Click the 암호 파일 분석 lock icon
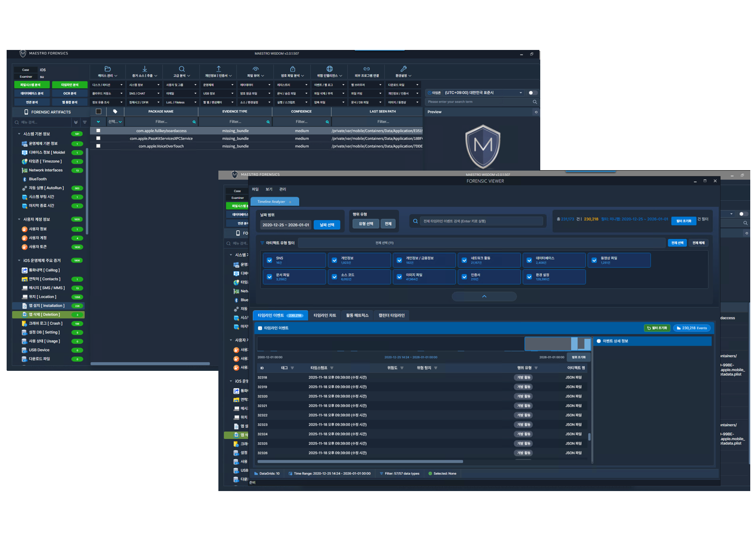 tap(293, 69)
